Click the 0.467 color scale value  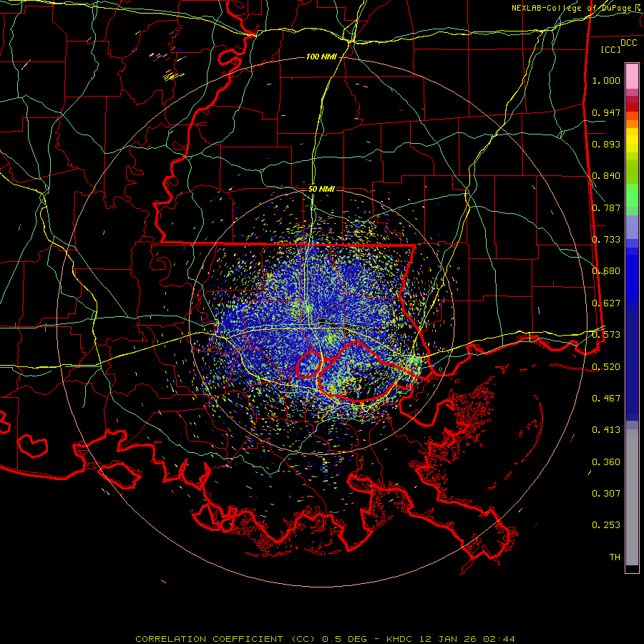click(x=606, y=399)
